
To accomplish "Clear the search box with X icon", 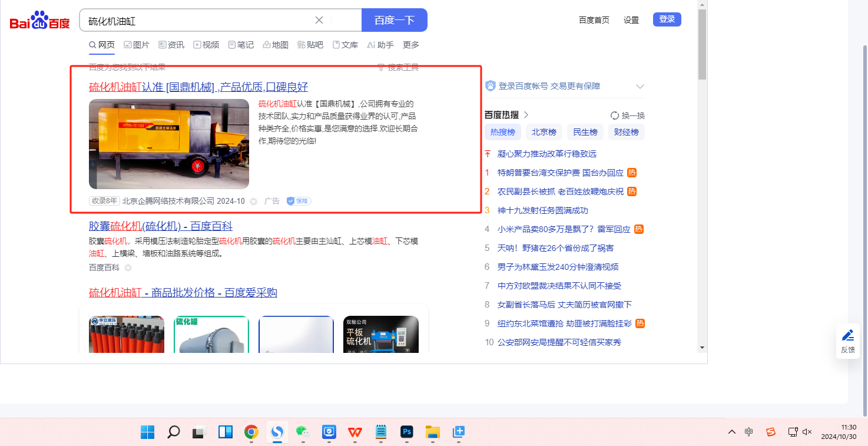I will click(x=319, y=20).
